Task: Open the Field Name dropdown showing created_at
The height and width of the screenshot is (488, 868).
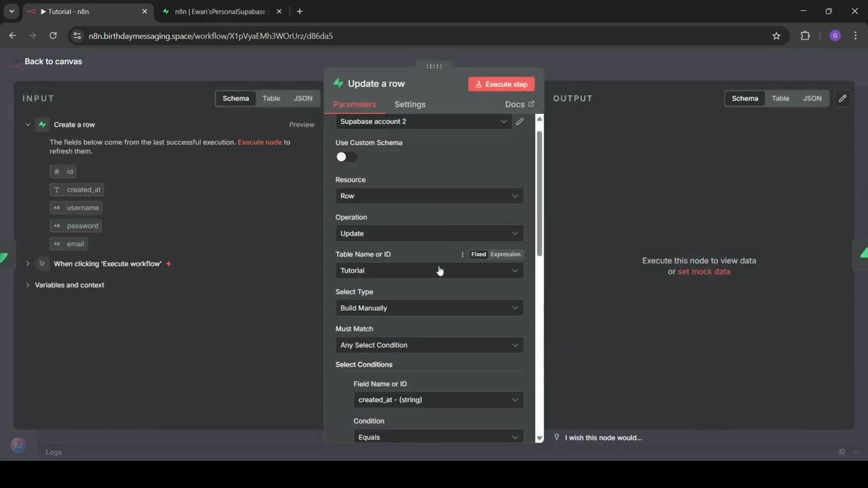Action: tap(438, 400)
